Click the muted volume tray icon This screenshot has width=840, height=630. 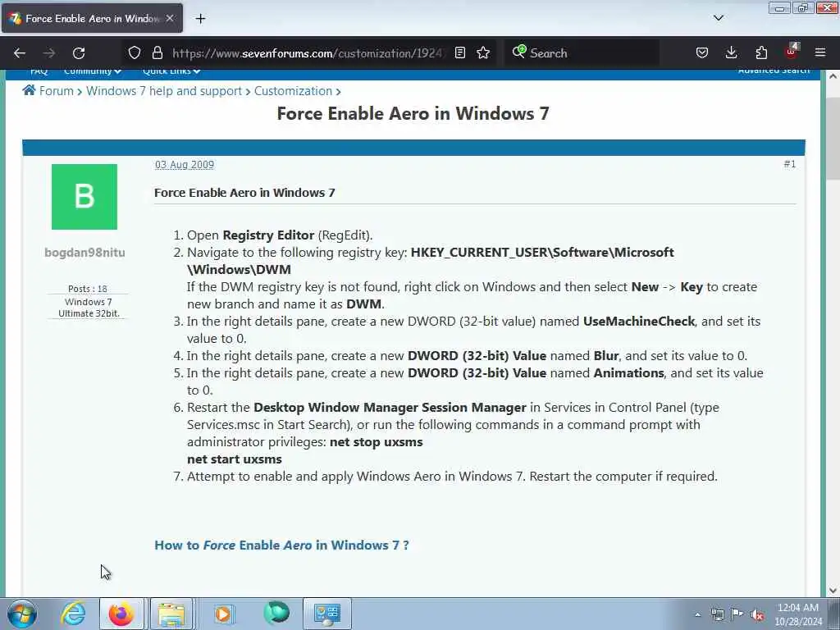coord(757,614)
